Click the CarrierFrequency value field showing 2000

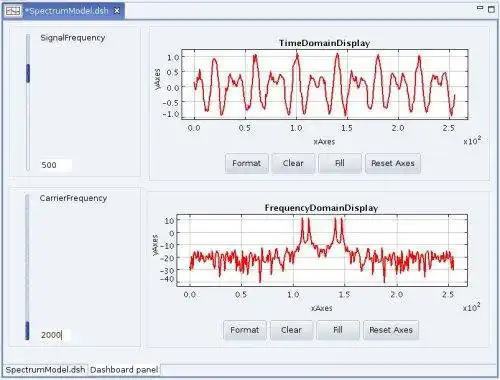(x=55, y=335)
